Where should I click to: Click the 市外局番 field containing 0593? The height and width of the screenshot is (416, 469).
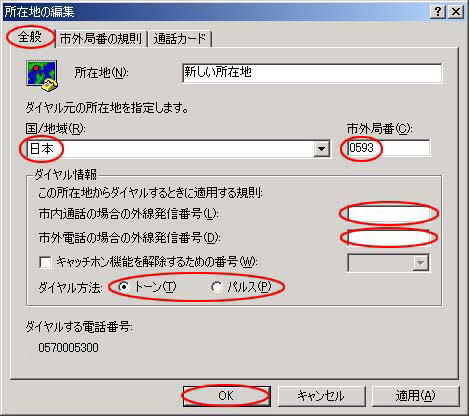point(389,148)
